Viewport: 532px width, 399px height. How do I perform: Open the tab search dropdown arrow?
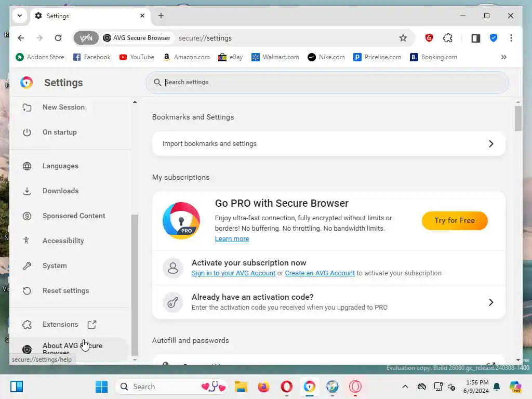click(x=20, y=16)
